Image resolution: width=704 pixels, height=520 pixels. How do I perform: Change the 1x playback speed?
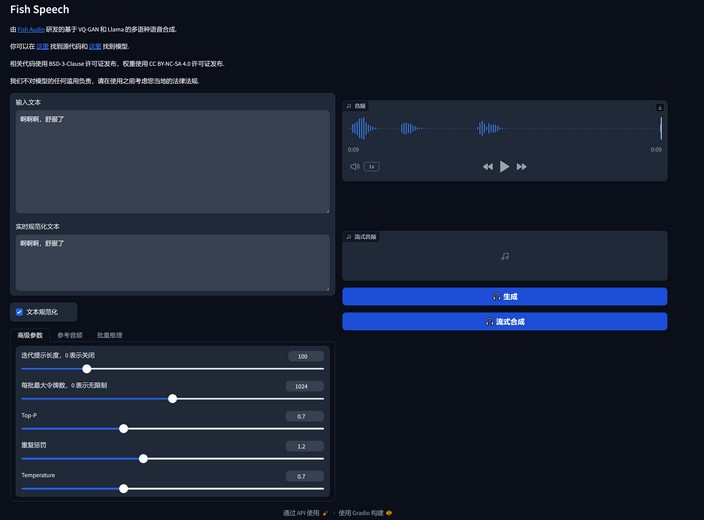371,167
